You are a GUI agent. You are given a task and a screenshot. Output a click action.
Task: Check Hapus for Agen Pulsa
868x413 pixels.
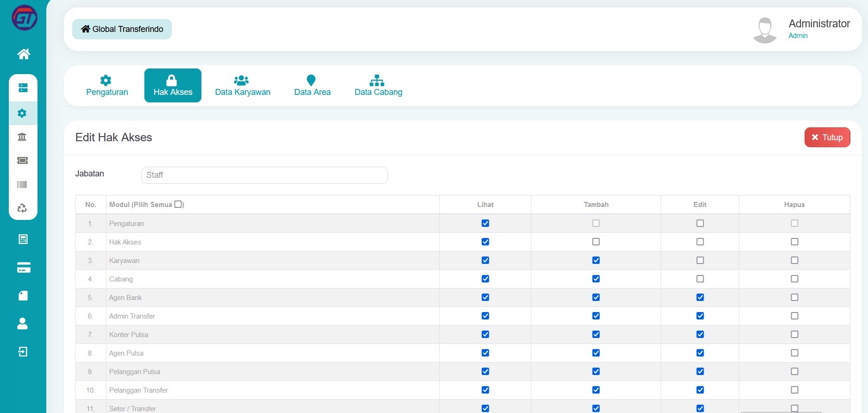(x=794, y=353)
